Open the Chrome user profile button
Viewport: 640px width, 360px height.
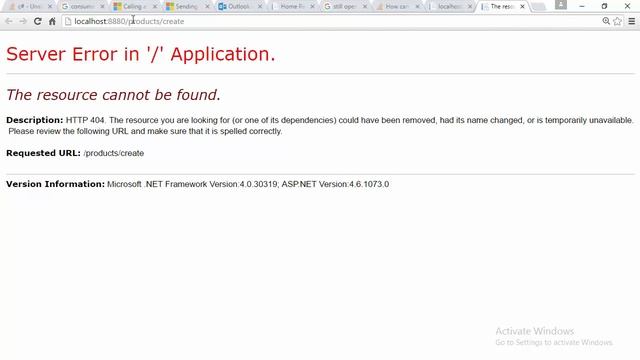click(x=561, y=5)
